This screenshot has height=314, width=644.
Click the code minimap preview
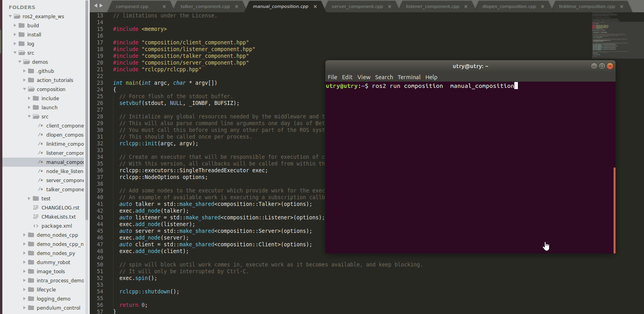coord(618,35)
